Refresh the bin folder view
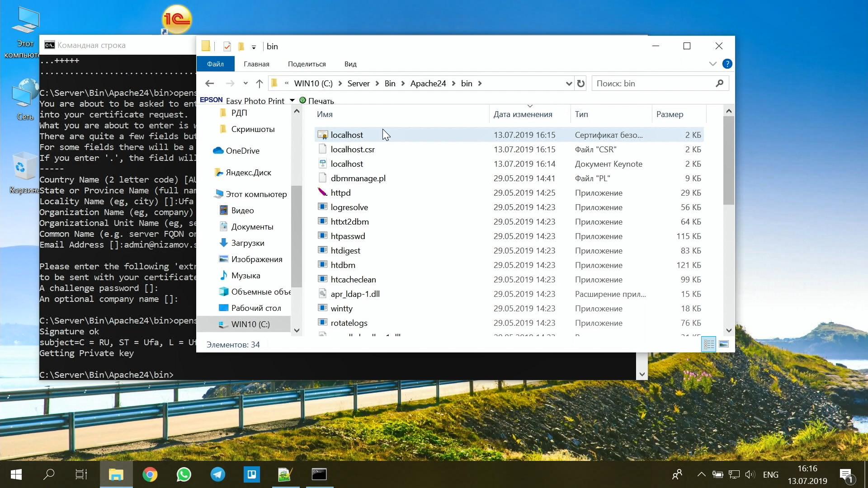868x488 pixels. point(581,84)
